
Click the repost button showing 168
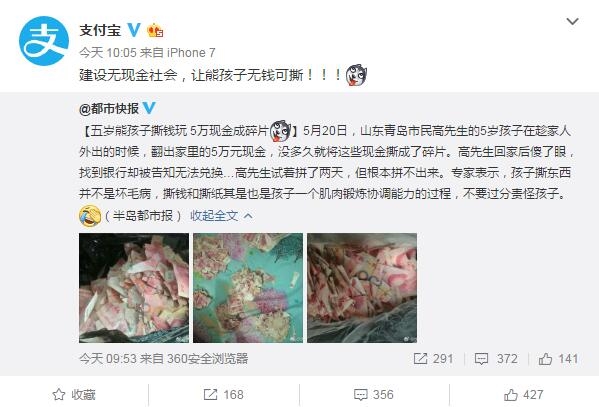223,394
